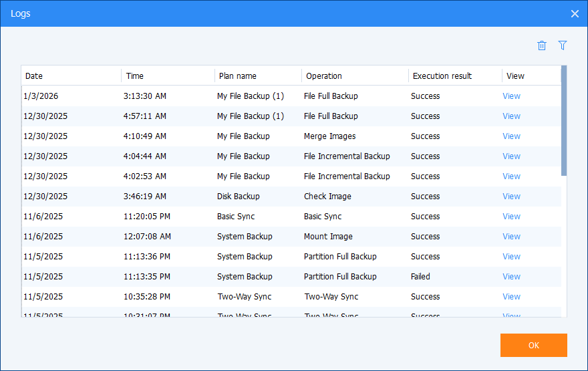
Task: View details of the Failed partition backup
Action: 511,277
